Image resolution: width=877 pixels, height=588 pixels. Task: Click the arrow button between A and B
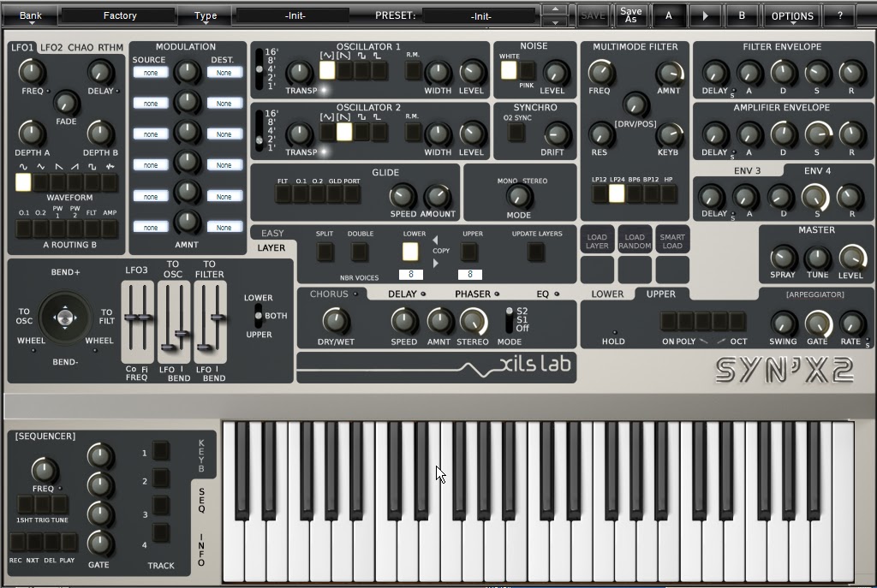[705, 15]
